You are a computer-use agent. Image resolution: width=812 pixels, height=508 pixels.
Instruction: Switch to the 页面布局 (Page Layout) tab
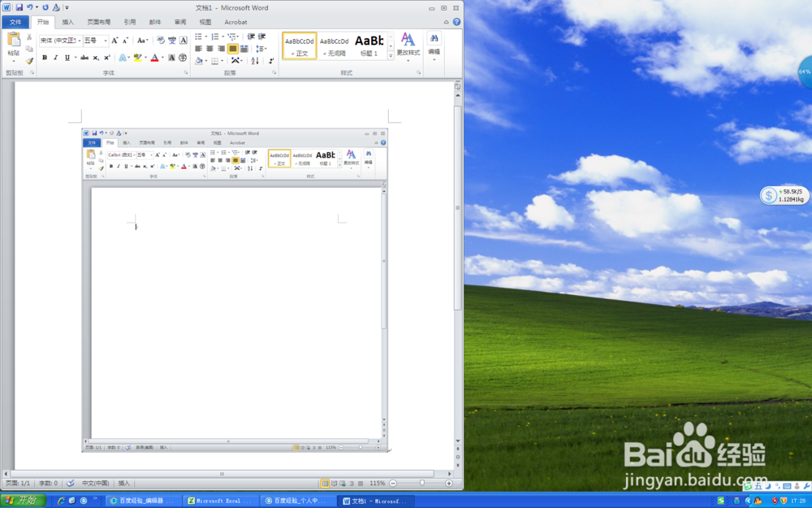pyautogui.click(x=98, y=22)
